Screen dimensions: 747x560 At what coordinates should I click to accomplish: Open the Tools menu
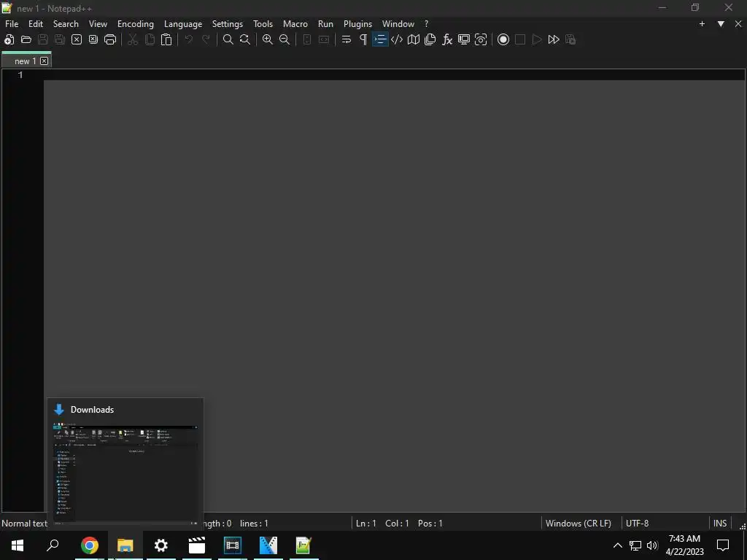pyautogui.click(x=263, y=24)
